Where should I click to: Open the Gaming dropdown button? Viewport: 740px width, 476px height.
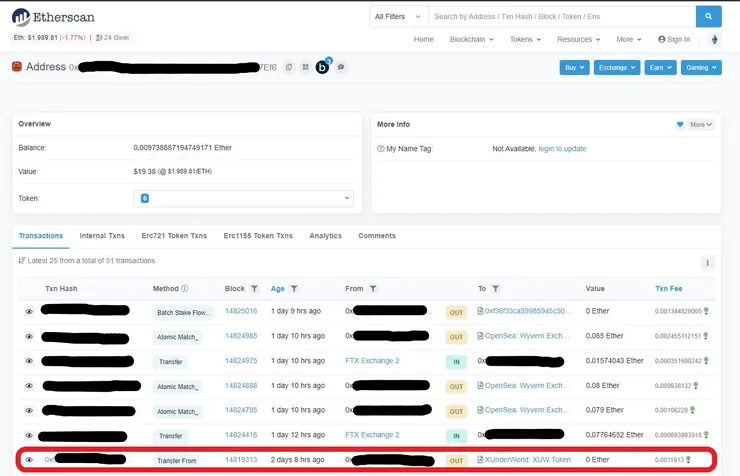(701, 67)
